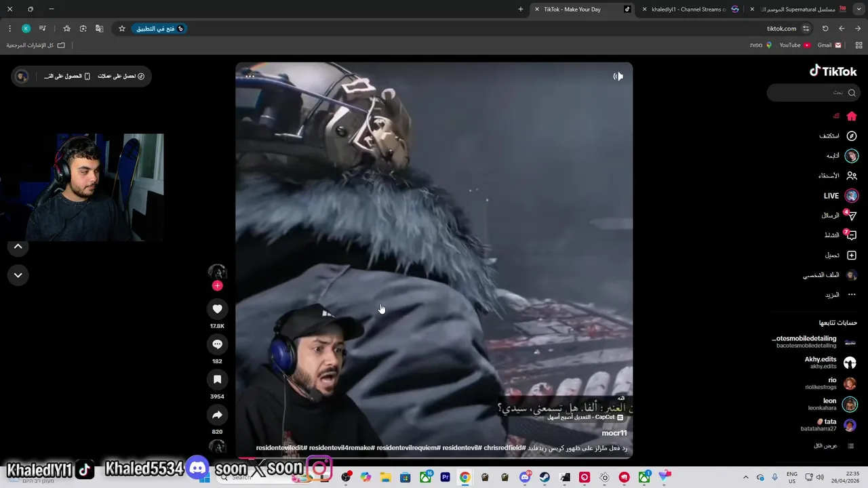Open the YouTube bookmark
868x488 pixels.
pos(795,45)
